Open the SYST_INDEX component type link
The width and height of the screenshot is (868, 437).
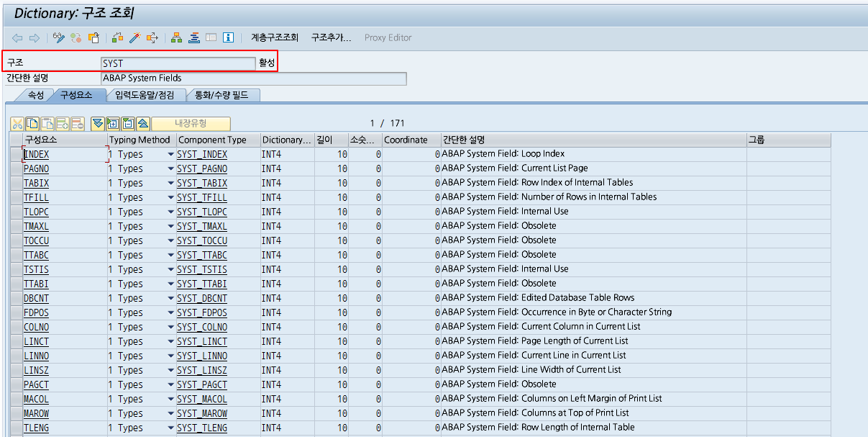(x=202, y=154)
